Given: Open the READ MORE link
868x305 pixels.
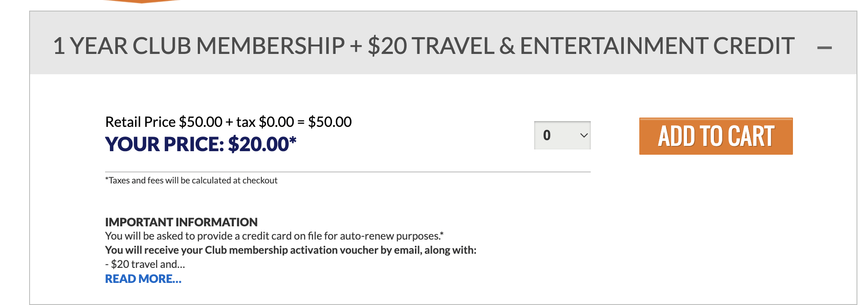Looking at the screenshot, I should click(143, 279).
